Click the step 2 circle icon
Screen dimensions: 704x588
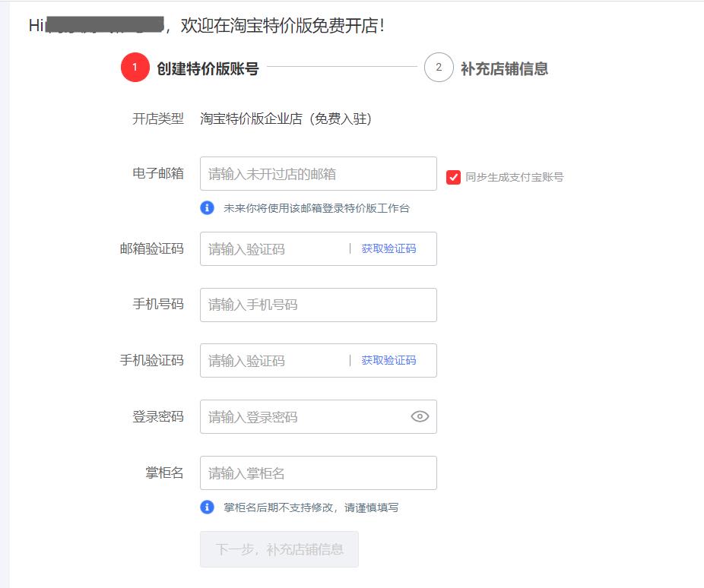point(439,68)
